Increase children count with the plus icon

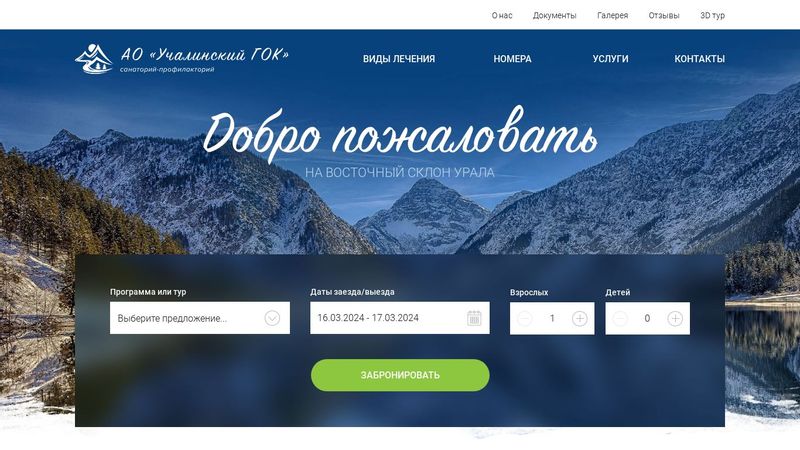[675, 318]
